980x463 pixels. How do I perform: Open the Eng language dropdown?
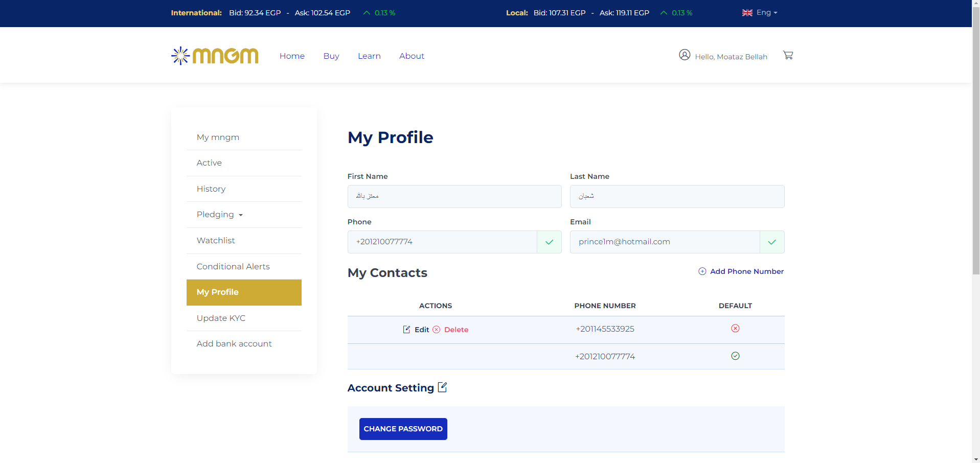click(760, 13)
